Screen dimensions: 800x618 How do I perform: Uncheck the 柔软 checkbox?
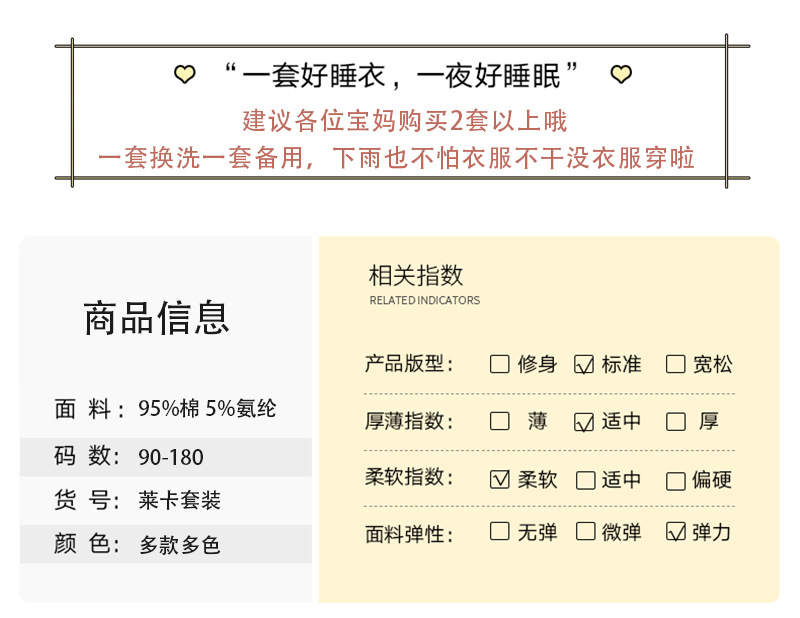[500, 479]
